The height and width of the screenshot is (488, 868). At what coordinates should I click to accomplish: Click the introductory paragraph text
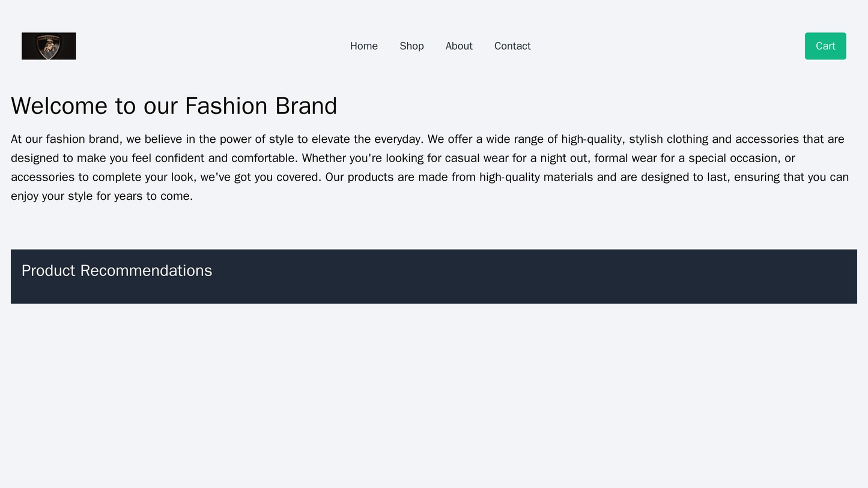point(434,160)
